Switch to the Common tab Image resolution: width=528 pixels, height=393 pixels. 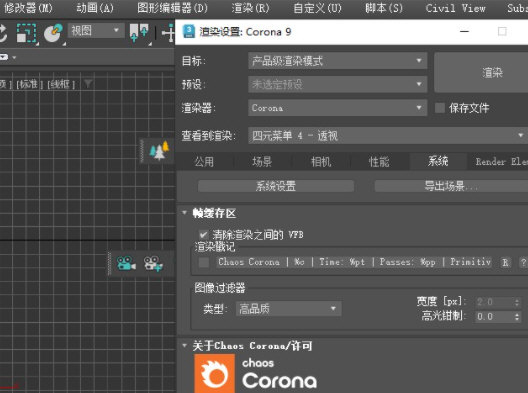point(204,162)
